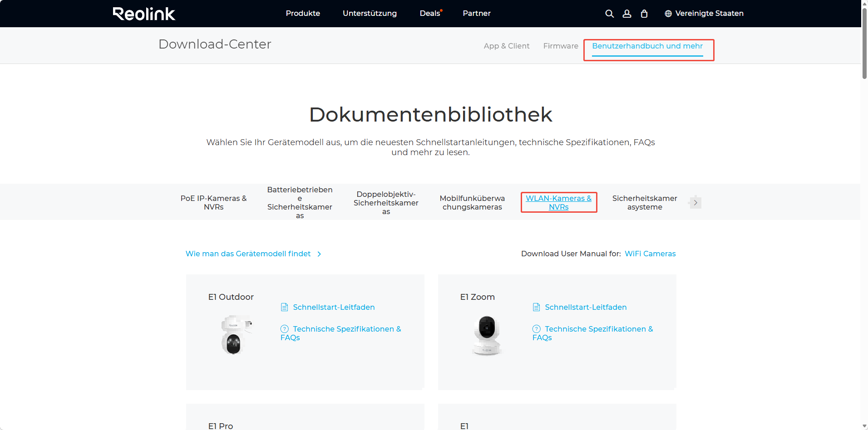Open E1 Outdoor Technische Spezifikationen & FAQs
This screenshot has height=430, width=868.
coord(341,333)
